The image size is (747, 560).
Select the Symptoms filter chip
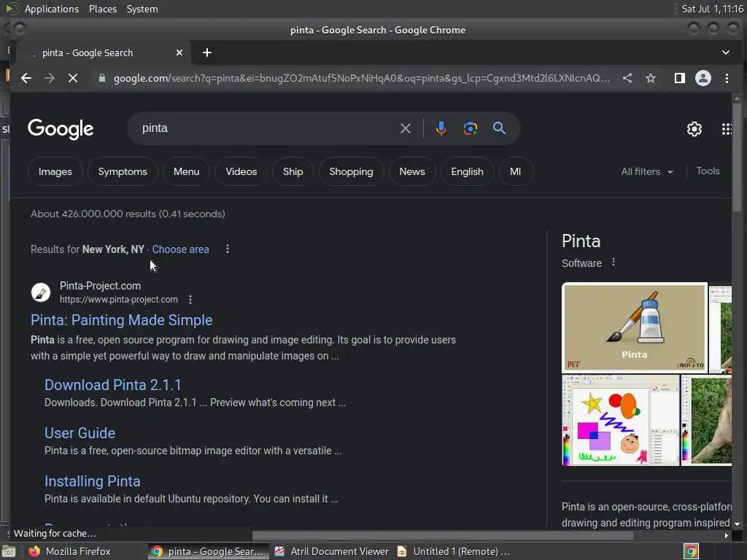pyautogui.click(x=123, y=171)
